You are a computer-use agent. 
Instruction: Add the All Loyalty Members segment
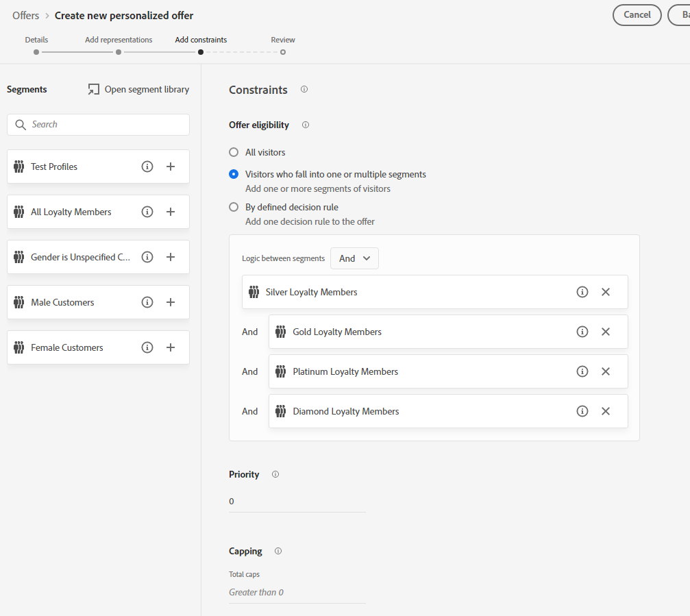[x=171, y=212]
